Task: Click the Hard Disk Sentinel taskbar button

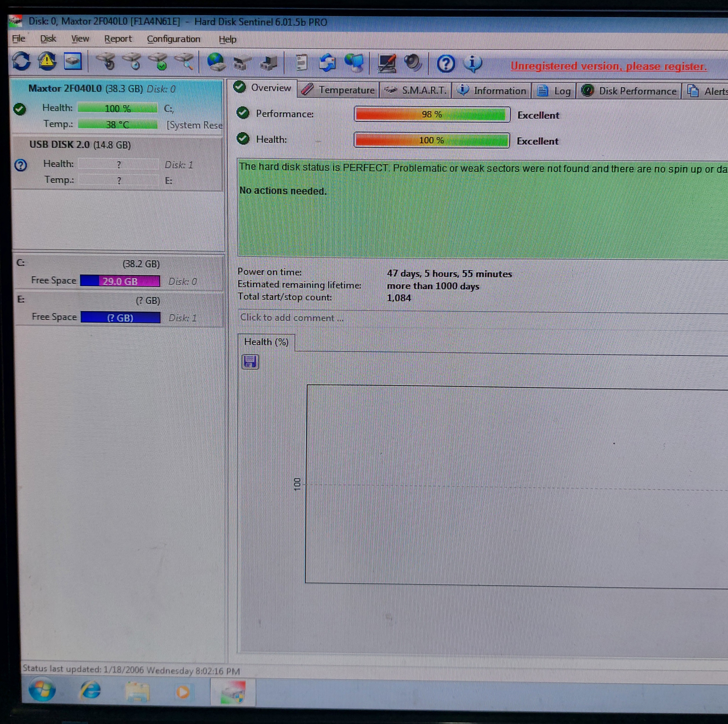Action: [233, 692]
